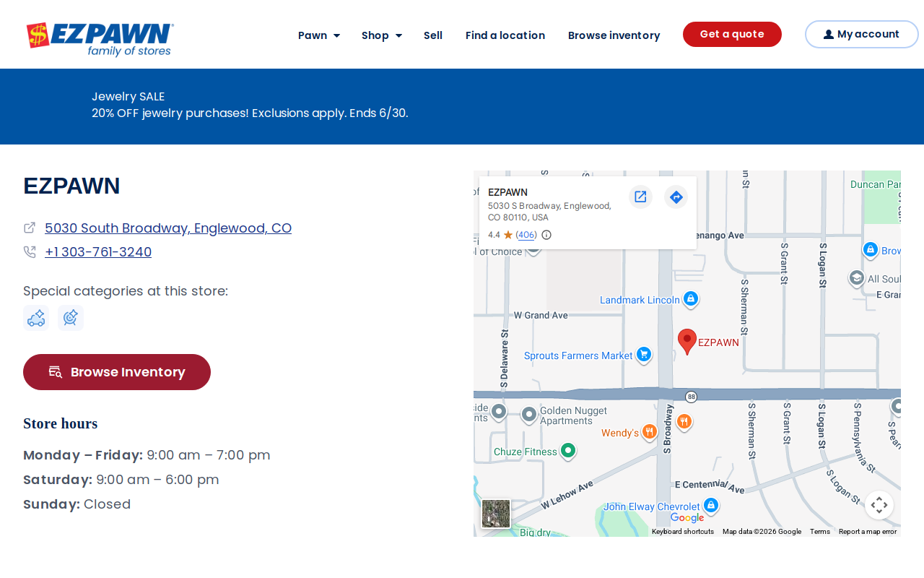Select the Landmark Lincoln map marker
Image resolution: width=924 pixels, height=578 pixels.
(691, 299)
